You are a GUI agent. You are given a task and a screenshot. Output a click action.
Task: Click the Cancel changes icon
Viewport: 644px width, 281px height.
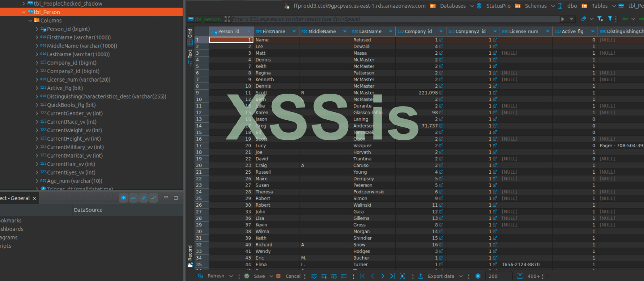(x=279, y=276)
